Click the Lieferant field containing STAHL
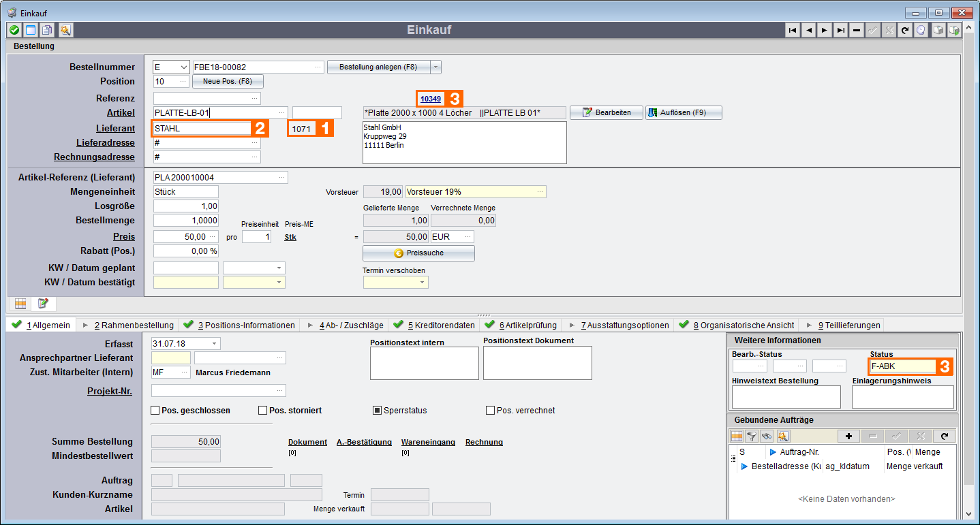The image size is (980, 525). [x=202, y=128]
